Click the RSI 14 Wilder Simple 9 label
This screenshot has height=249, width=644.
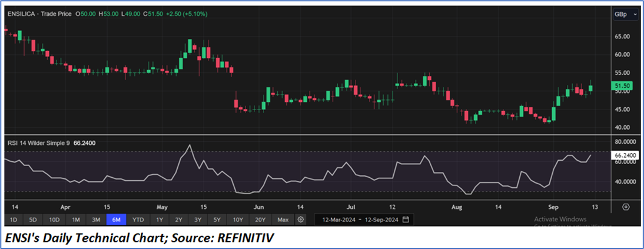pyautogui.click(x=39, y=143)
